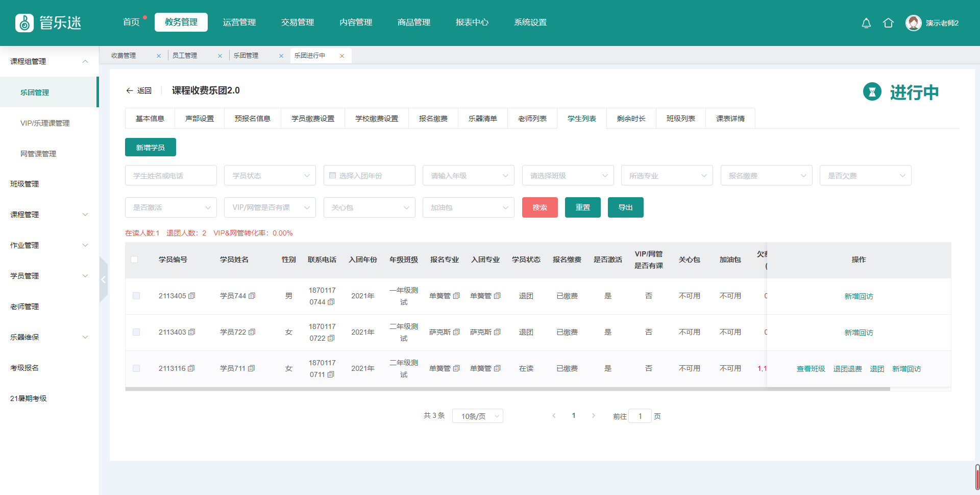Image resolution: width=980 pixels, height=495 pixels.
Task: Check the row checkbox for student 2113405
Action: click(x=136, y=296)
